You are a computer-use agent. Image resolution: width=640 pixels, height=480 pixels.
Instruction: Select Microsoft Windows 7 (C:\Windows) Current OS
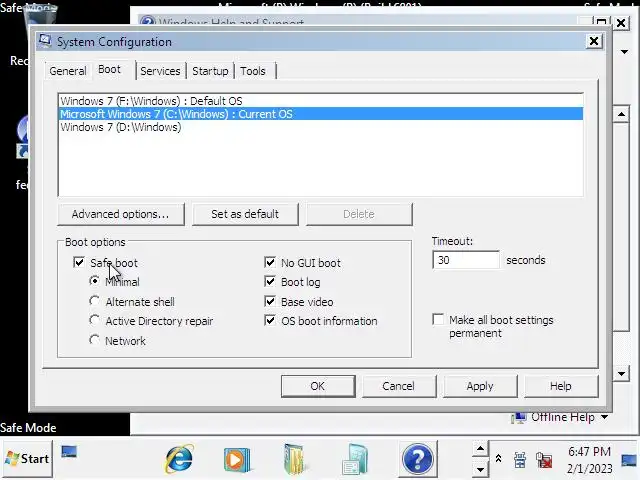coord(321,114)
